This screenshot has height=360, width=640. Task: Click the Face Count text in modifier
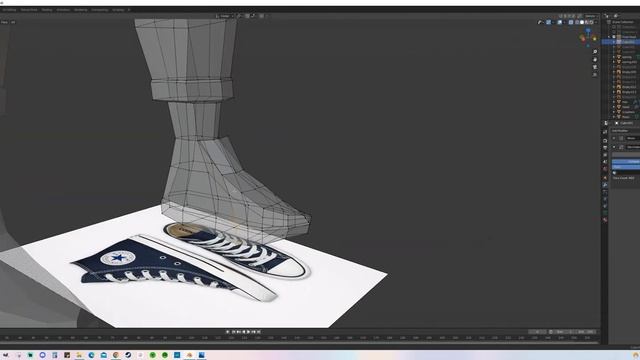click(624, 178)
